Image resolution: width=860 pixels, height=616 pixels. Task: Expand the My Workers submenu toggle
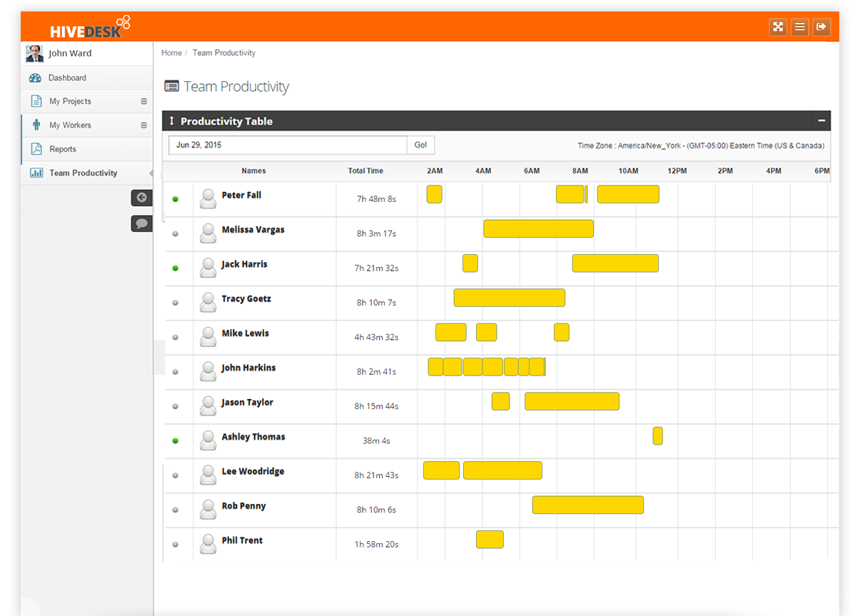tap(143, 125)
